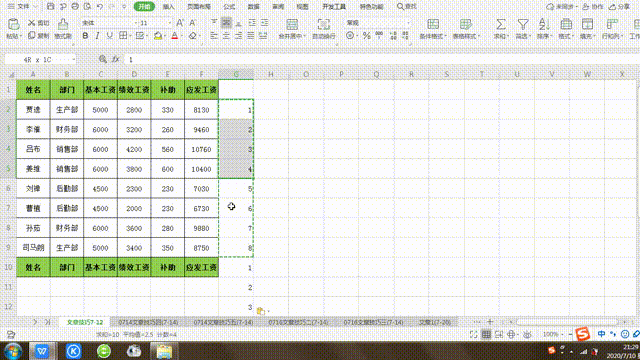Click the eraser clear-format icon

pyautogui.click(x=193, y=36)
